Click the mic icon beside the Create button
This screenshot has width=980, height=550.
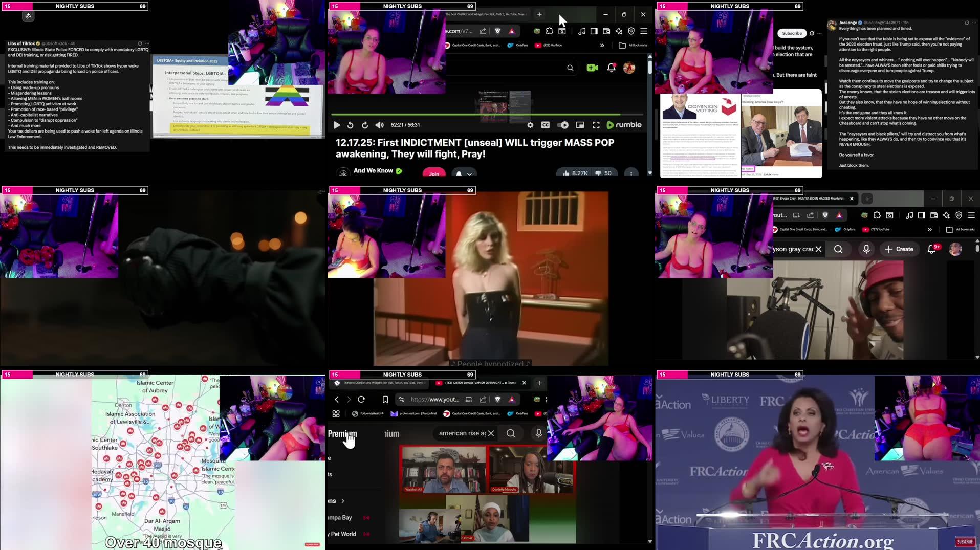[x=866, y=249]
